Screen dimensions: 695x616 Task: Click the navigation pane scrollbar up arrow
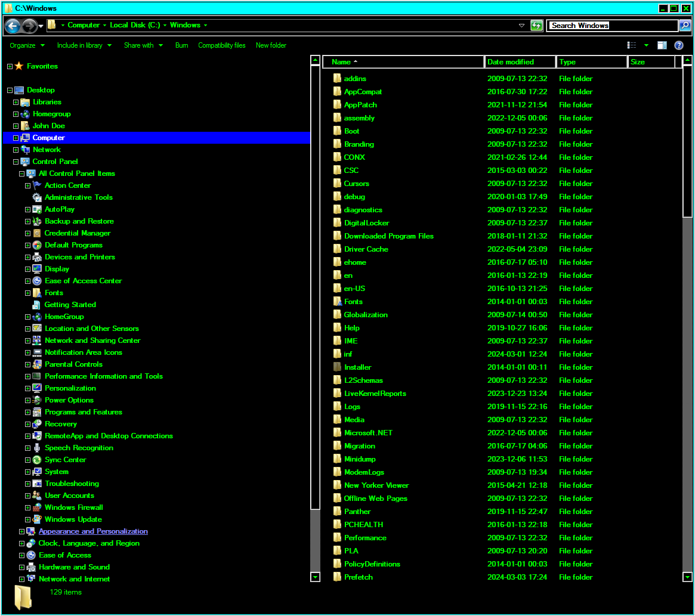coord(315,60)
